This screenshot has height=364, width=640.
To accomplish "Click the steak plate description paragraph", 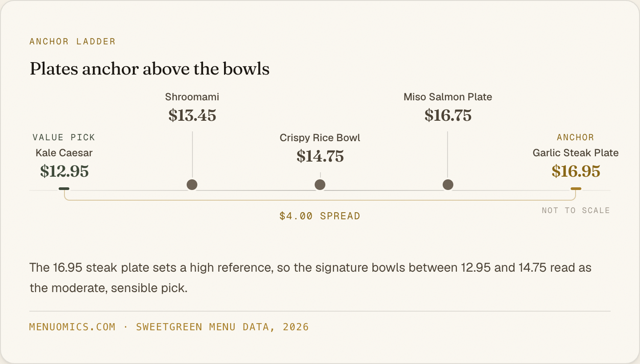I will pos(310,278).
